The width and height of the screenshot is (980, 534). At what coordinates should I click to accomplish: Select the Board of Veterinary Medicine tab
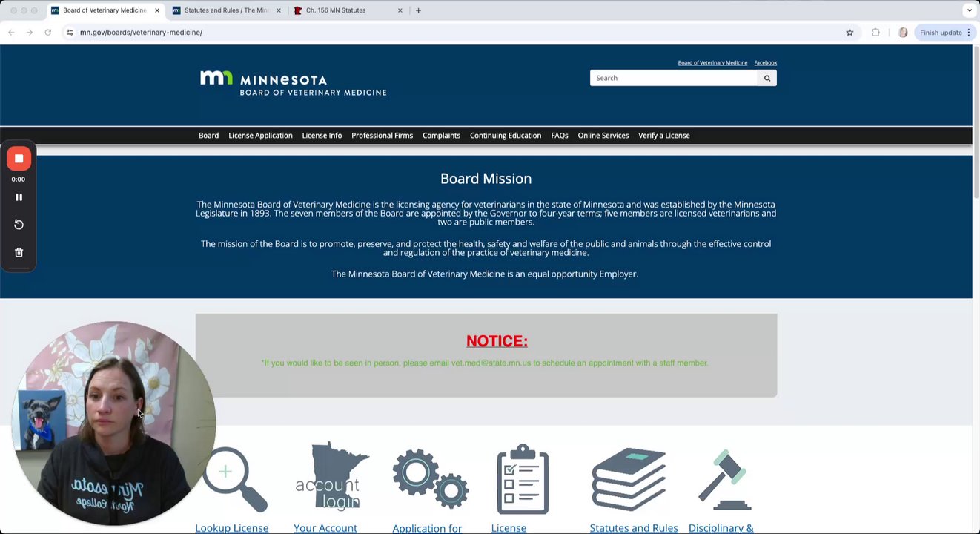click(105, 10)
